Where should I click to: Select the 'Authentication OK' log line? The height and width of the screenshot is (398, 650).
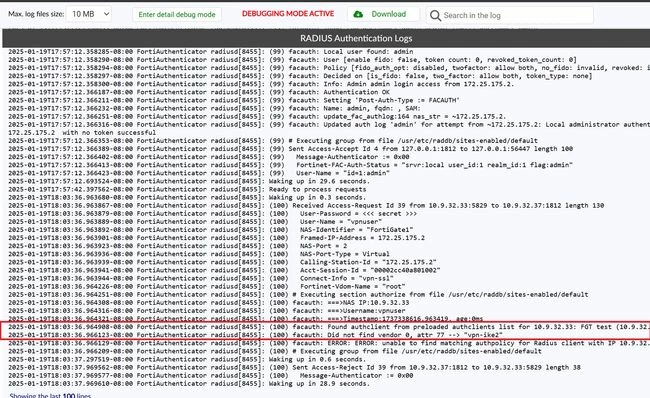[x=199, y=92]
